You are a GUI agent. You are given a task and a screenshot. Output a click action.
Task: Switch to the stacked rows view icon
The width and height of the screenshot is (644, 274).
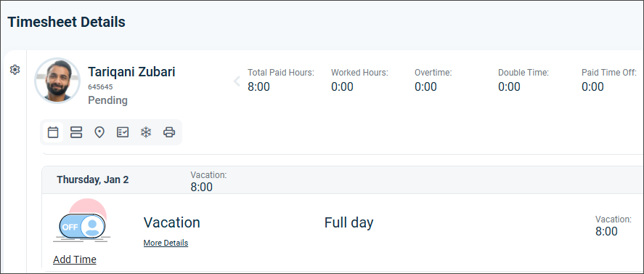click(x=76, y=132)
